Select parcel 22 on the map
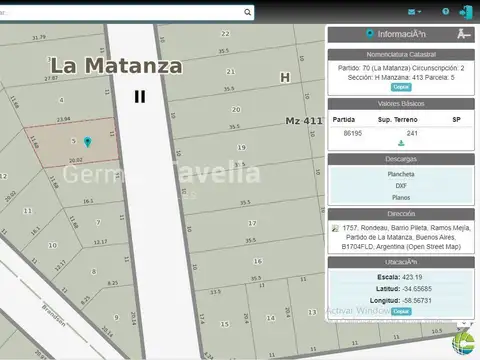The height and width of the screenshot is (360, 480). [225, 33]
